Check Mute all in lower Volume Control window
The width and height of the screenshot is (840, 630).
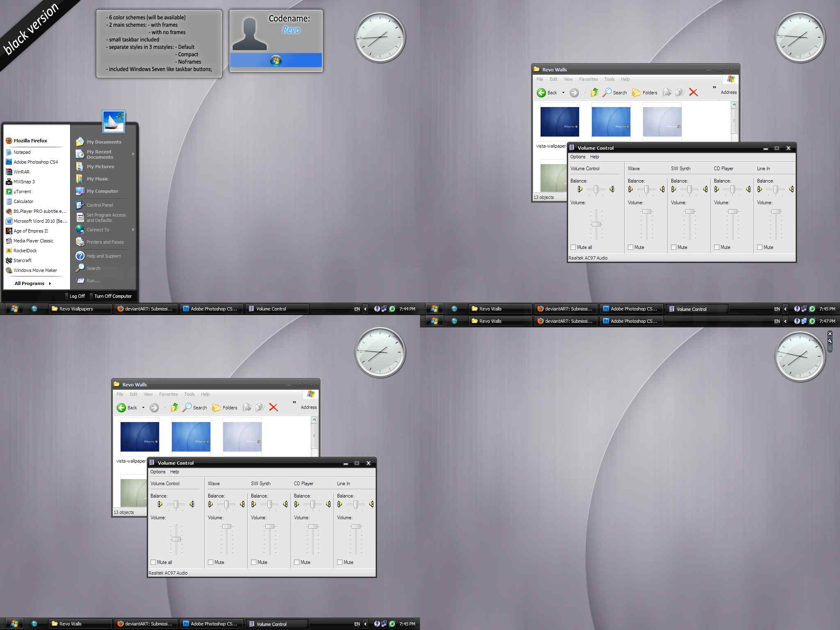point(153,562)
